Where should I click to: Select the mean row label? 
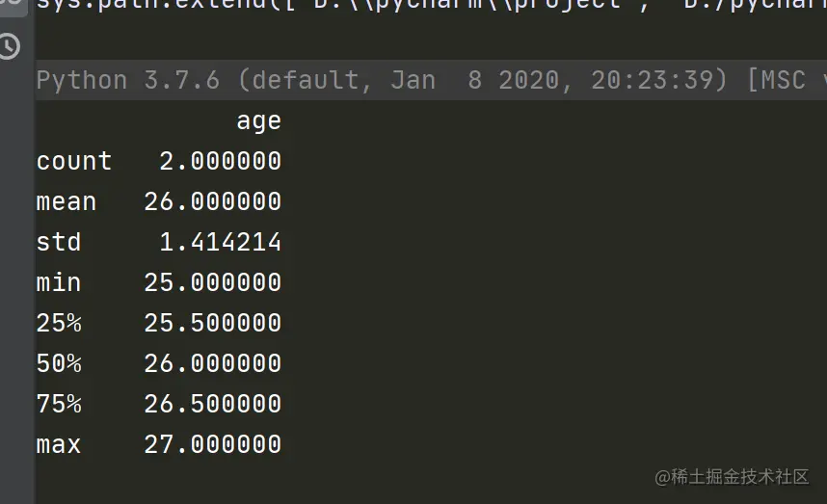tap(67, 201)
